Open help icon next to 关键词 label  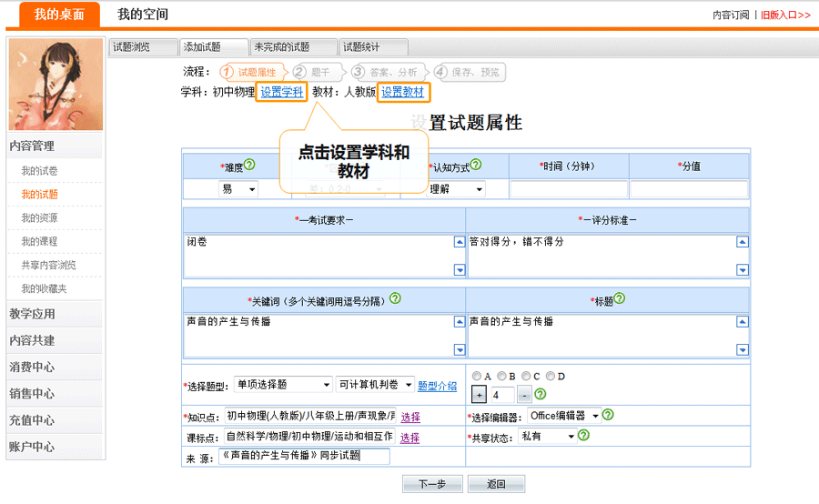395,299
